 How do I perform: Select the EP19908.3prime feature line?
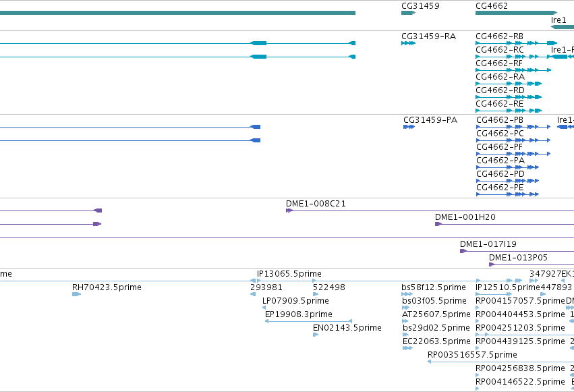pyautogui.click(x=308, y=321)
